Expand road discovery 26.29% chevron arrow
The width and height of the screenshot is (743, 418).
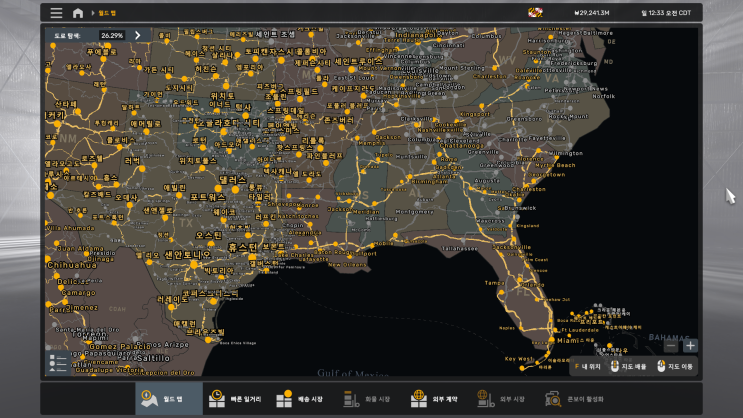(x=138, y=35)
